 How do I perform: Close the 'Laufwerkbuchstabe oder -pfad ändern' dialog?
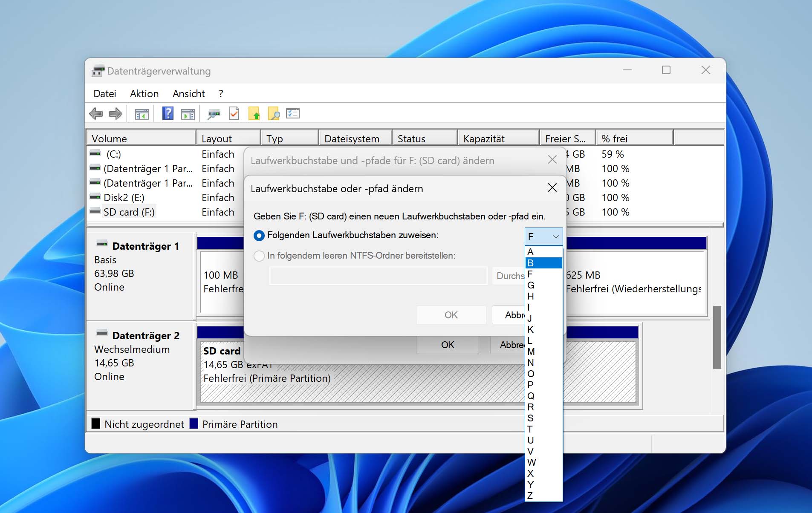point(552,187)
